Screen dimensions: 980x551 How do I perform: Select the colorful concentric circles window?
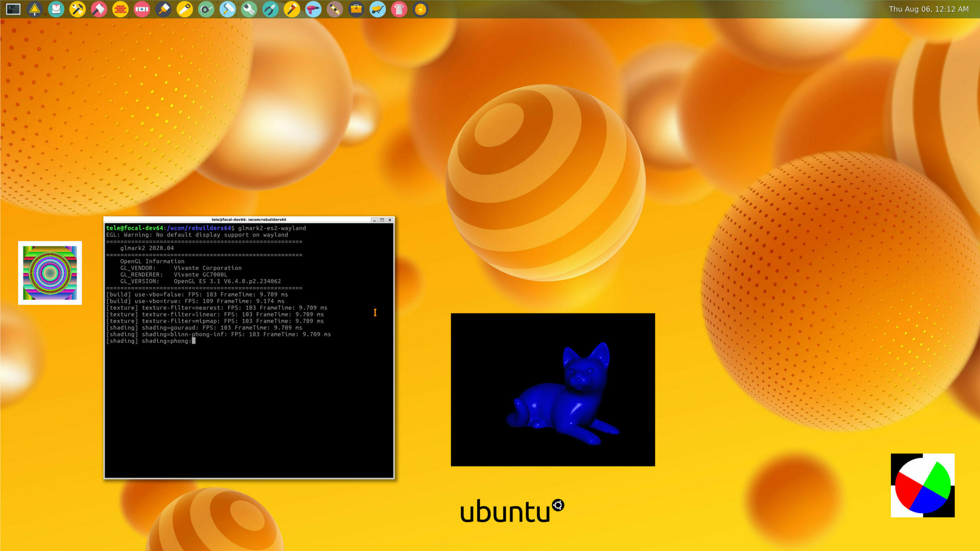50,273
